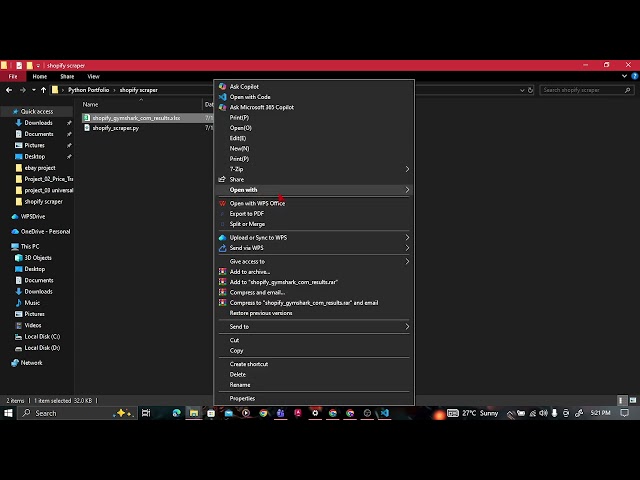This screenshot has width=640, height=480.
Task: Switch to details view layout button
Action: click(x=621, y=401)
